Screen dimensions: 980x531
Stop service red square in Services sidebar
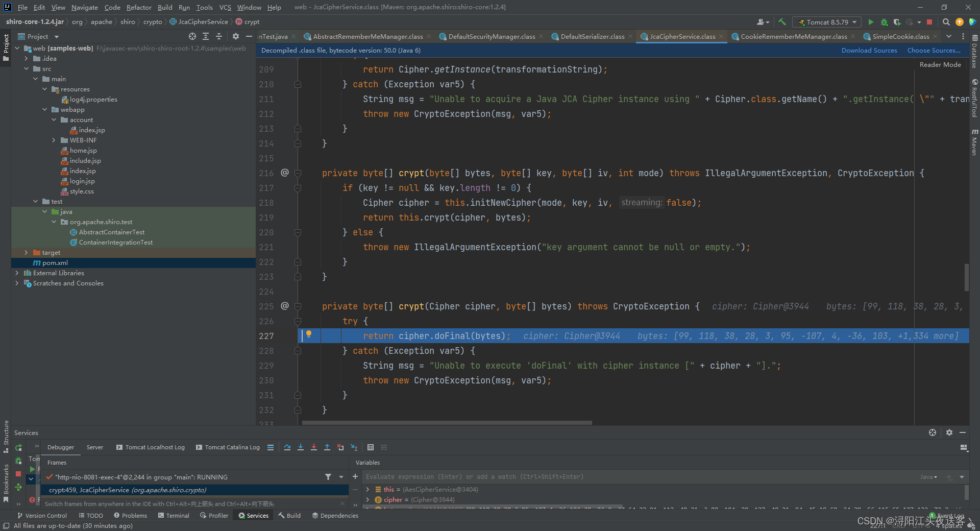(18, 474)
